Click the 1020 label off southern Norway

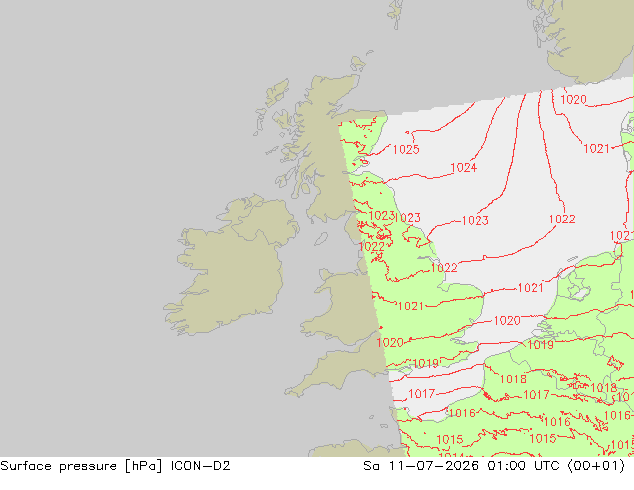(573, 99)
